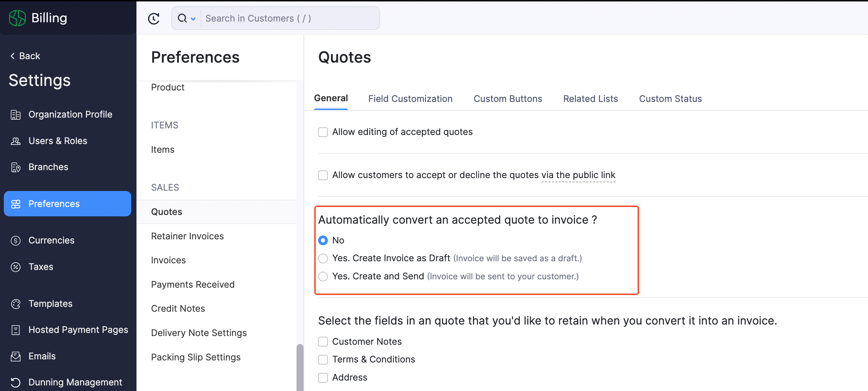The image size is (868, 391).
Task: Select the Currencies dollar icon
Action: [16, 240]
